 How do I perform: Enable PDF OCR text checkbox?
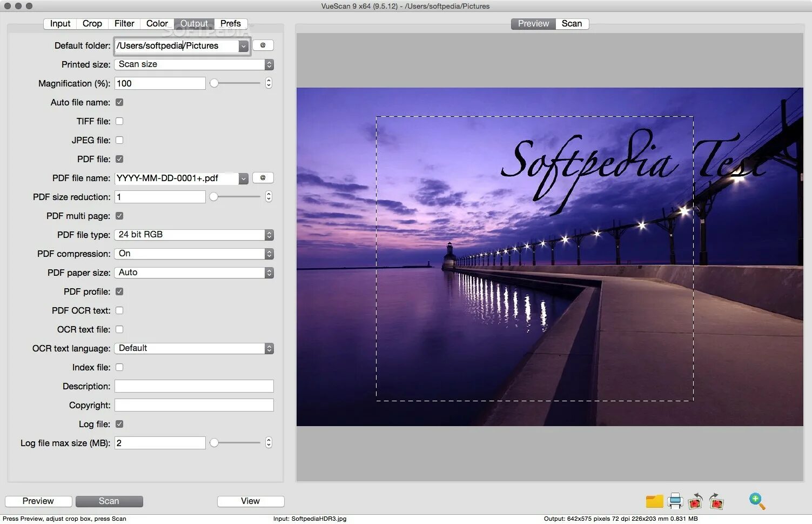tap(119, 310)
